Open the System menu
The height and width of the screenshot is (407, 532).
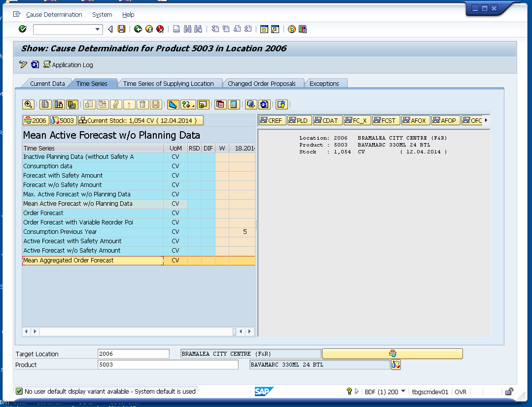[102, 15]
